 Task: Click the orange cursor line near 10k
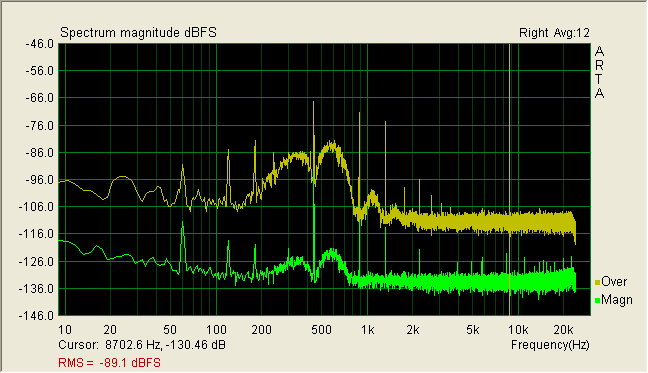coord(510,180)
